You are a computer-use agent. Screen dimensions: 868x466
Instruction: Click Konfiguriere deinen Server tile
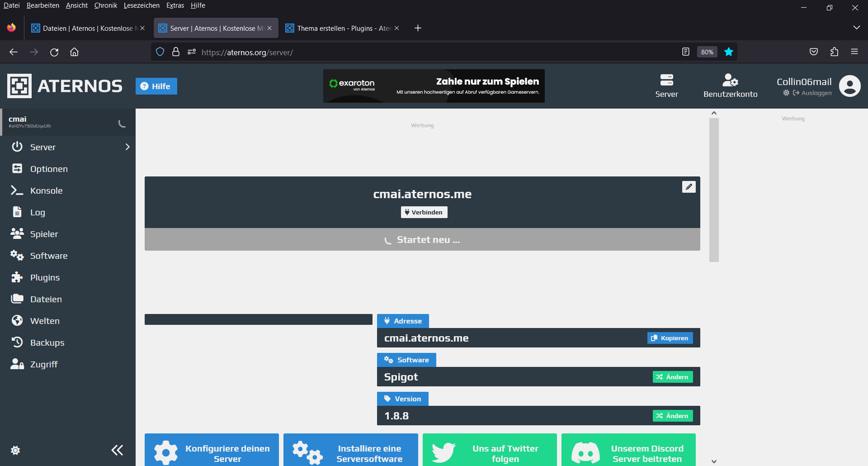point(212,450)
